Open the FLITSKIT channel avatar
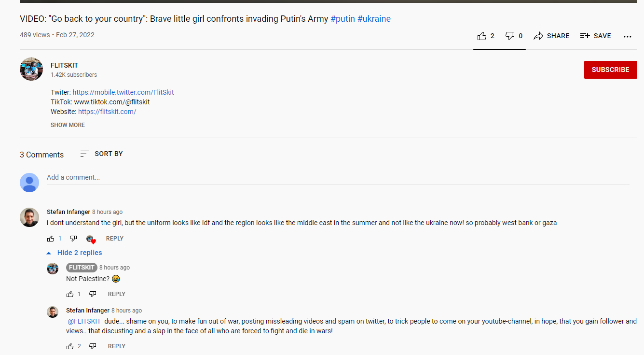 [x=31, y=69]
